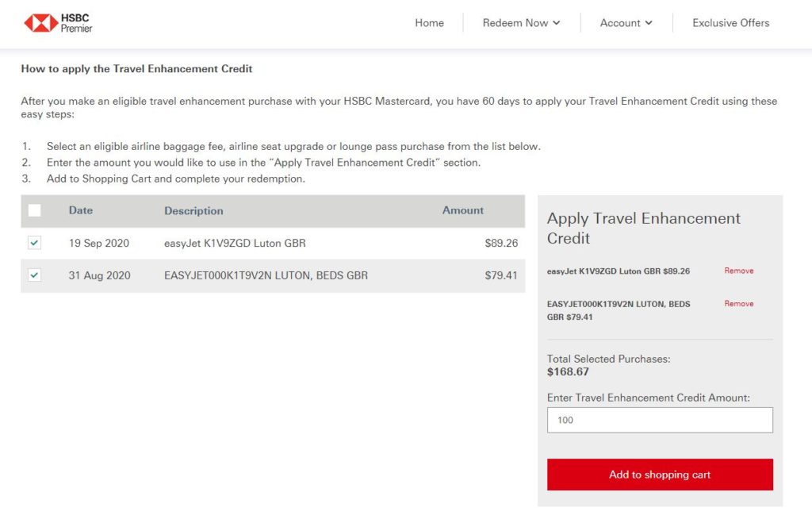Uncheck the 31 Aug 2020 EASYJET purchase
Image resolution: width=812 pixels, height=515 pixels.
point(33,275)
